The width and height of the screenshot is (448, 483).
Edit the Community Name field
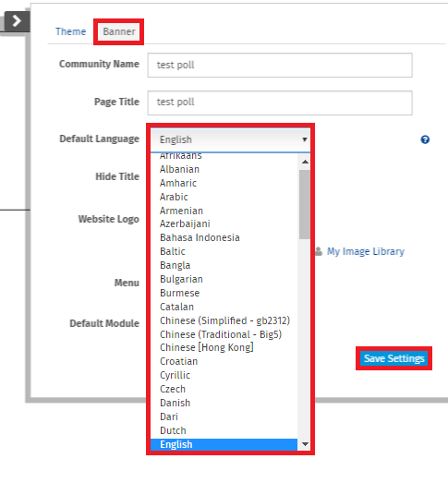(x=280, y=65)
